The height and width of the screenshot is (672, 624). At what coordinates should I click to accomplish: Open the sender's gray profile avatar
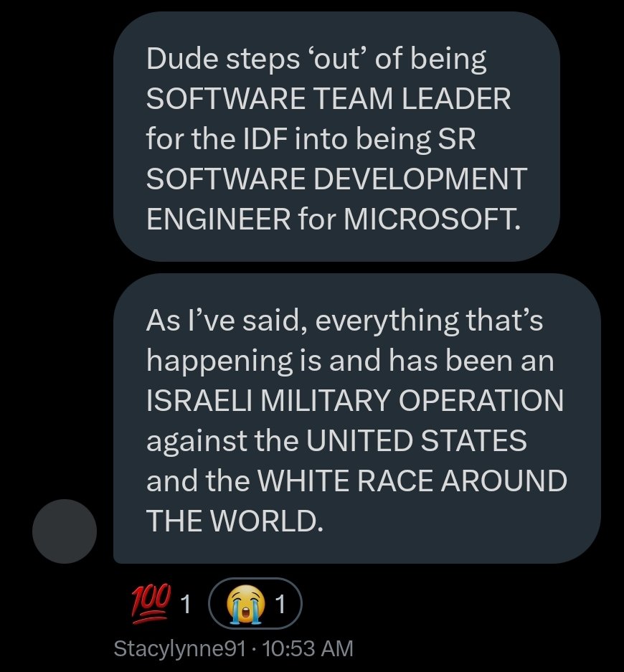pos(65,531)
